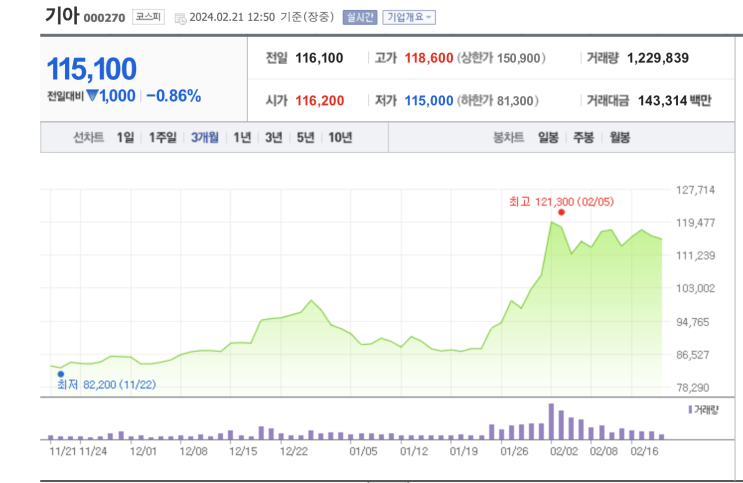Select the 1일 line chart range
This screenshot has width=743, height=483.
coord(126,137)
